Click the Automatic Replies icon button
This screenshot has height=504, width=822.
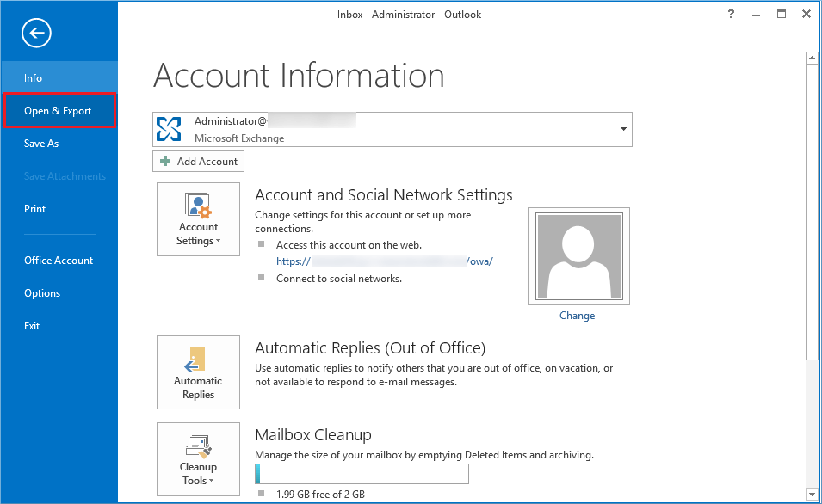point(198,372)
